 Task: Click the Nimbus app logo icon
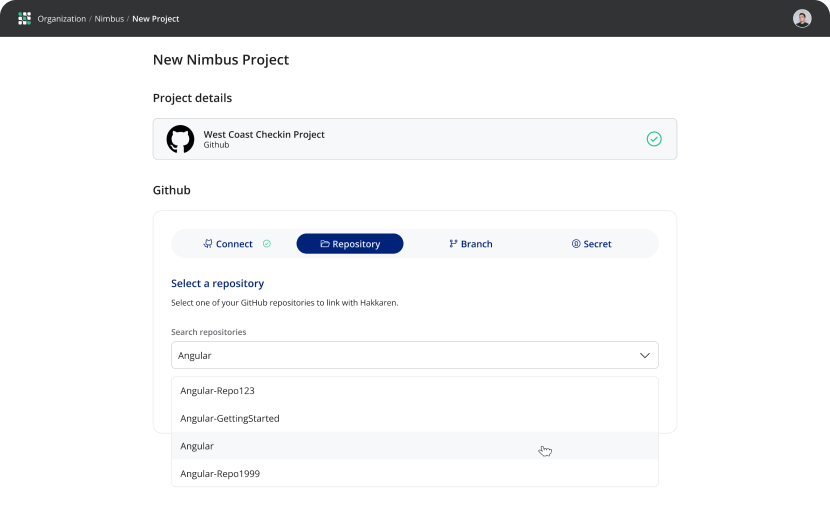point(25,18)
